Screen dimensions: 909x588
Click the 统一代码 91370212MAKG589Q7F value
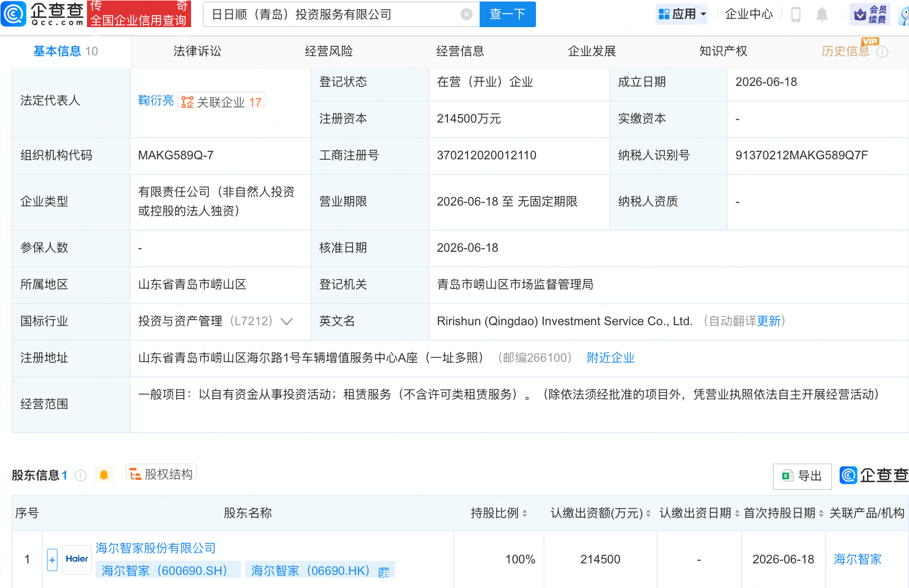click(801, 155)
